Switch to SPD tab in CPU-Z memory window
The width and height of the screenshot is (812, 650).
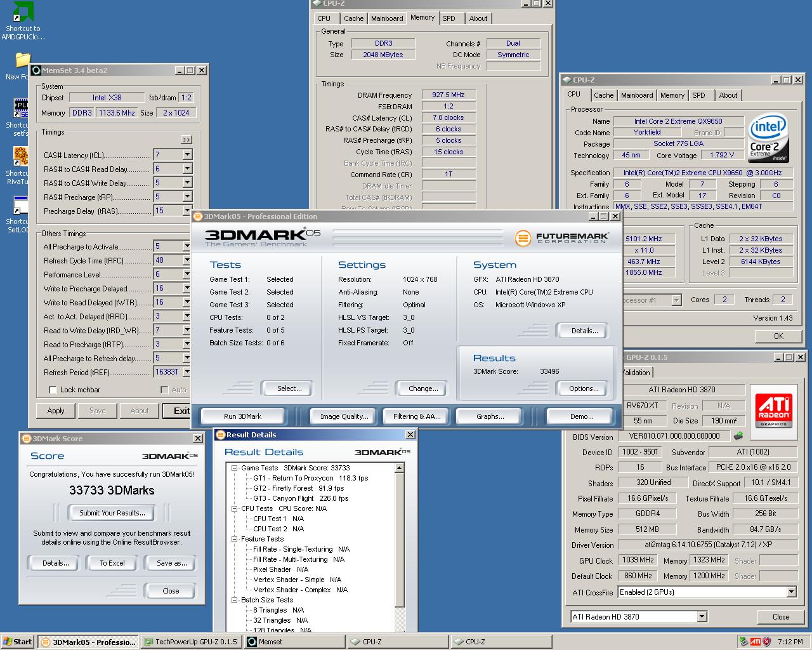coord(449,18)
